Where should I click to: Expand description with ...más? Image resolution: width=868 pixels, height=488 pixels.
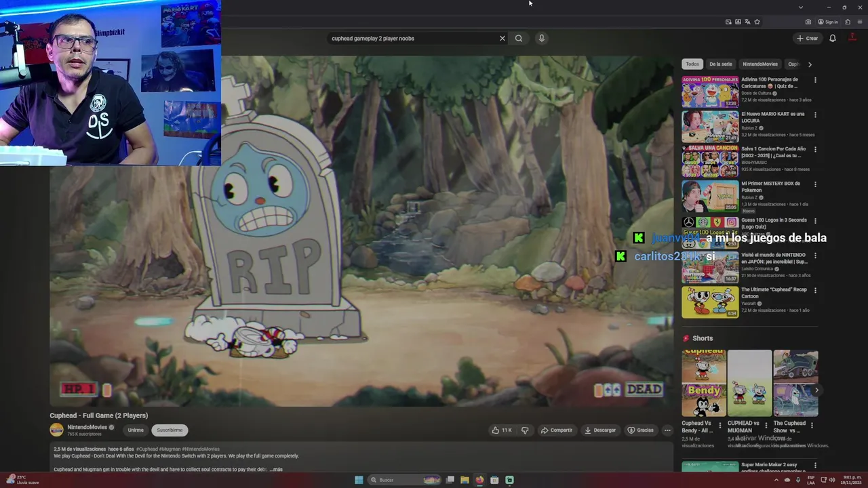(275, 469)
